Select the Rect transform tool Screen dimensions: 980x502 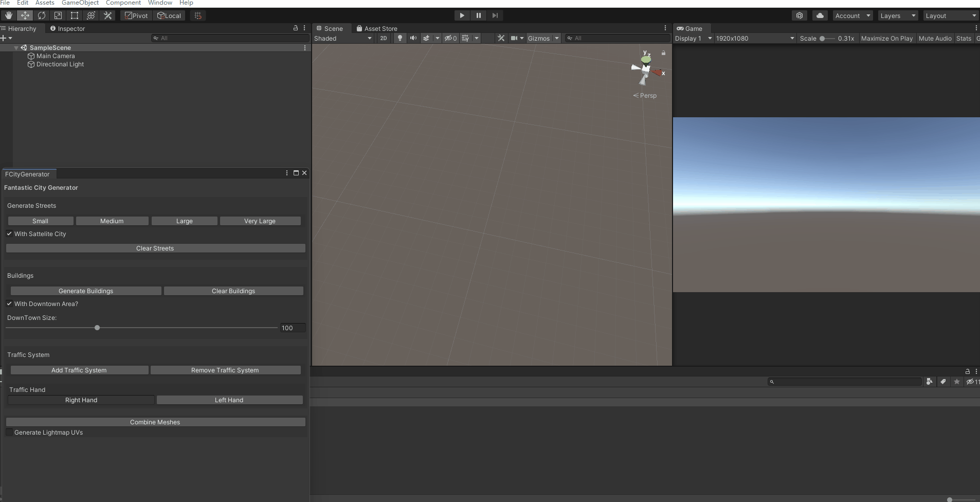[75, 15]
